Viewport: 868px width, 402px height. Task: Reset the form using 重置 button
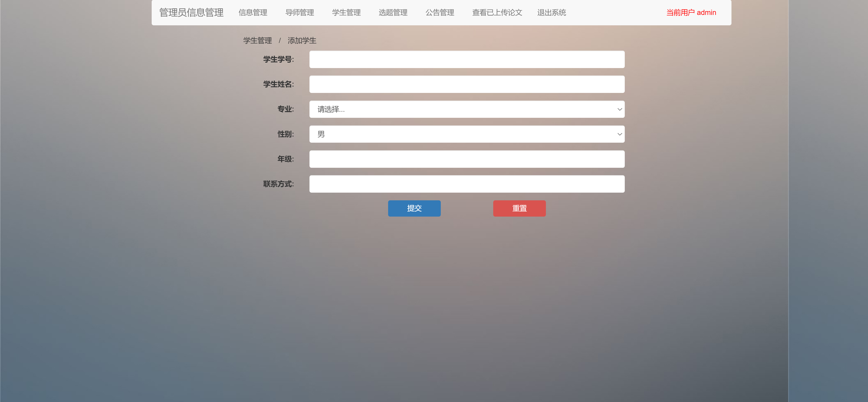519,208
